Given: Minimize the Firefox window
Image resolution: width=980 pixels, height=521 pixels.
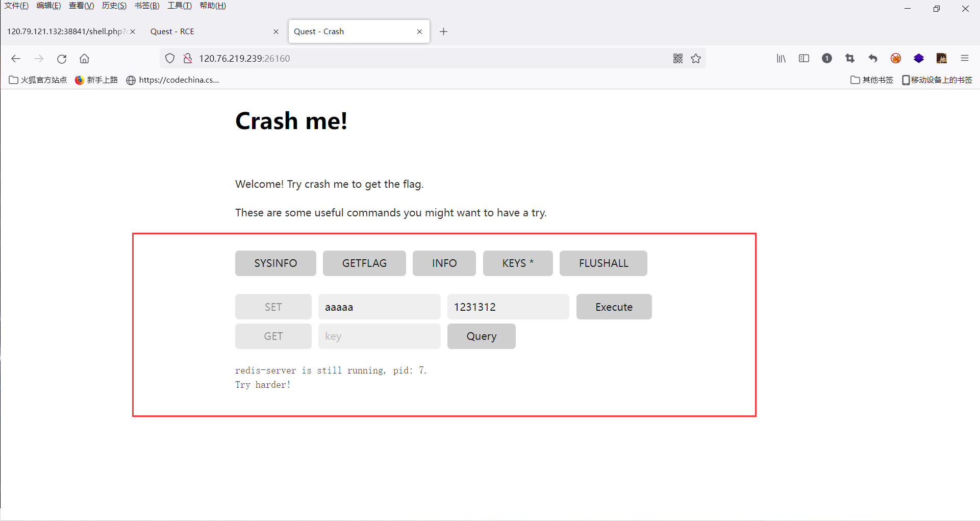Looking at the screenshot, I should pos(908,9).
